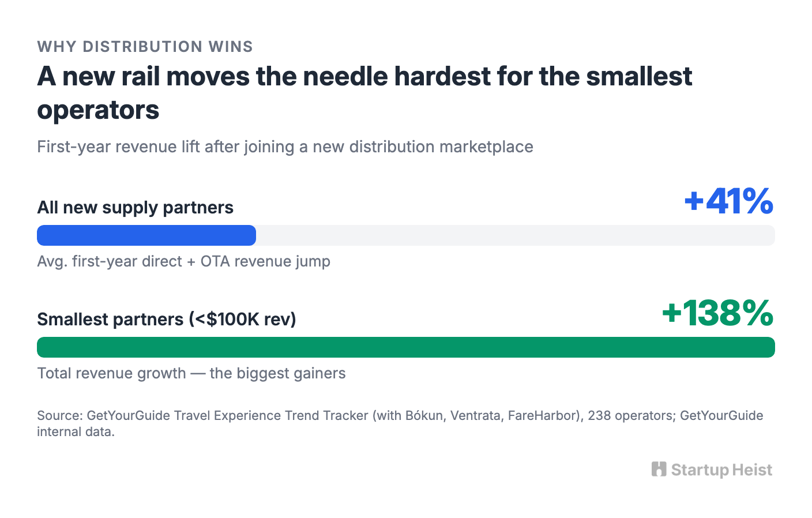Image resolution: width=812 pixels, height=518 pixels.
Task: Click the Startup Heist logo icon
Action: [x=659, y=469]
